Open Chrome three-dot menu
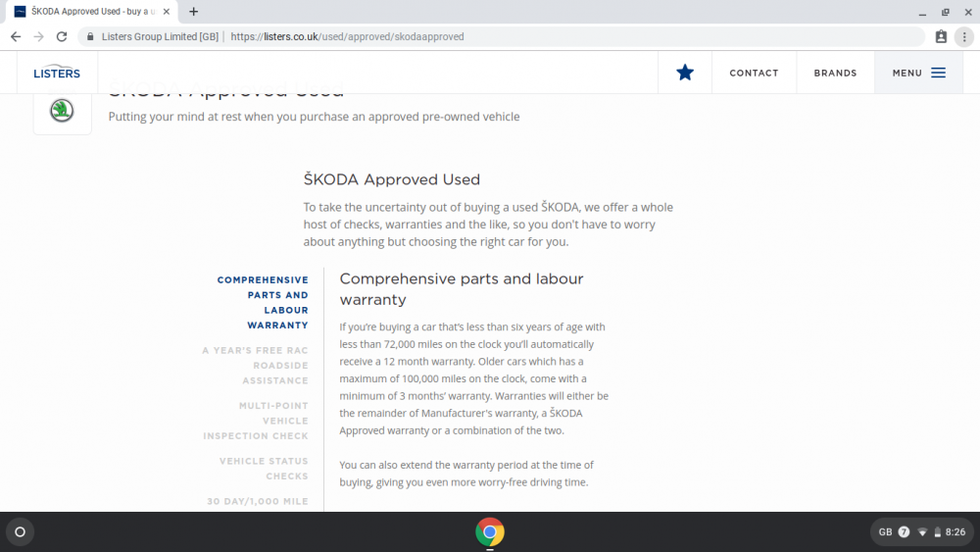Viewport: 980px width, 552px height. pos(964,37)
